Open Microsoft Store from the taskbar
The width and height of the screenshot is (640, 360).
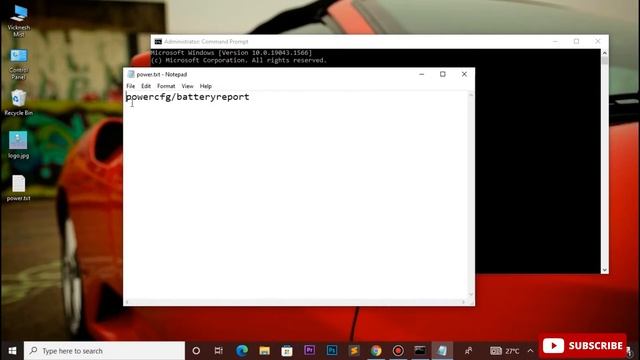click(x=287, y=351)
